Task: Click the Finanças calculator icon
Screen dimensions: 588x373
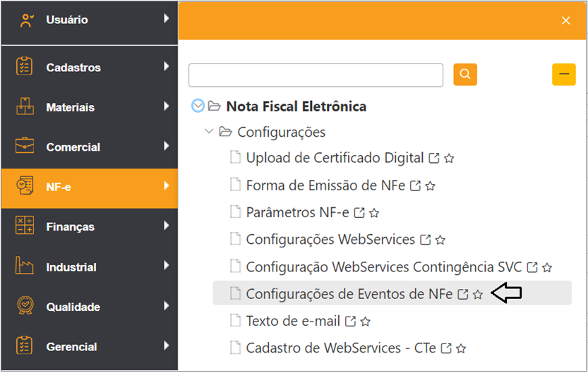Action: [25, 226]
